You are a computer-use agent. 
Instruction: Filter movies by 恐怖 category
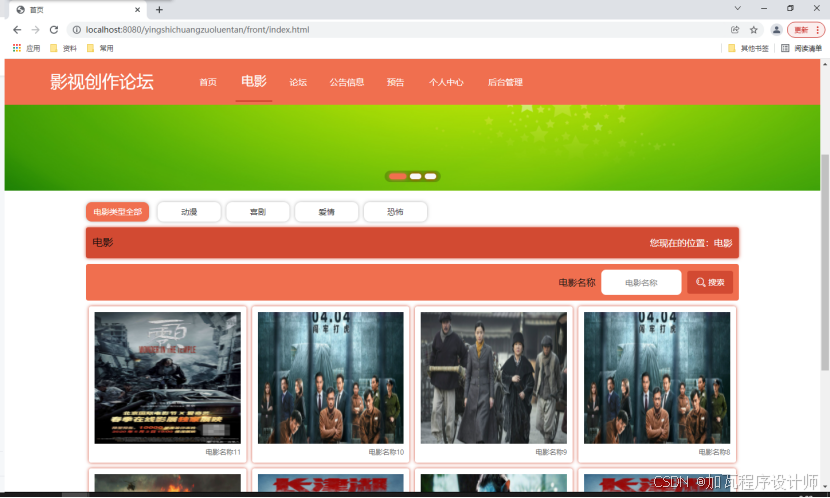[x=395, y=212]
